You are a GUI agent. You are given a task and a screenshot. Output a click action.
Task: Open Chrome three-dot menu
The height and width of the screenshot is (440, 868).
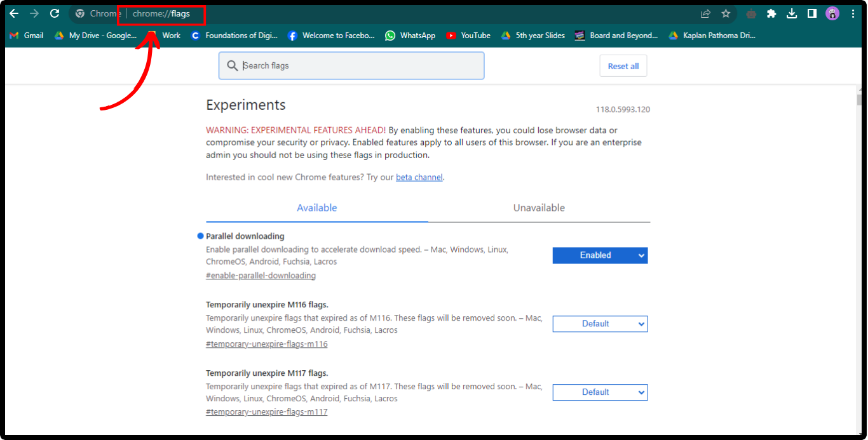coord(853,13)
